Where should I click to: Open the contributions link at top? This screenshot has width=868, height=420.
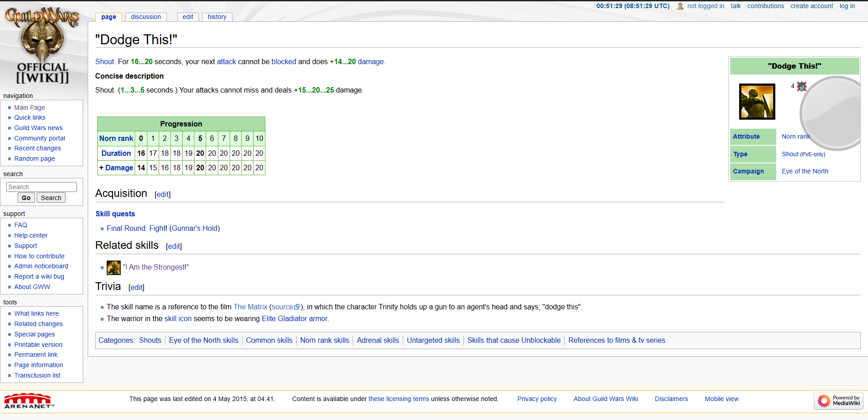(765, 6)
